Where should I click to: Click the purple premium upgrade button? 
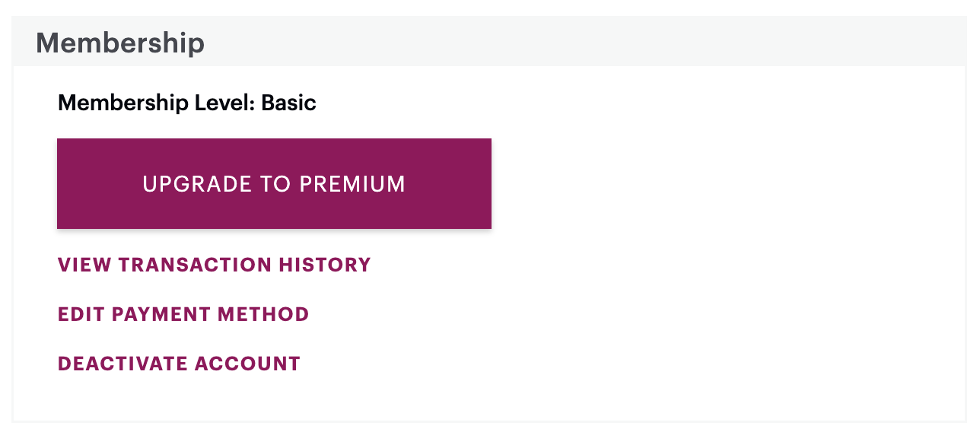tap(274, 183)
